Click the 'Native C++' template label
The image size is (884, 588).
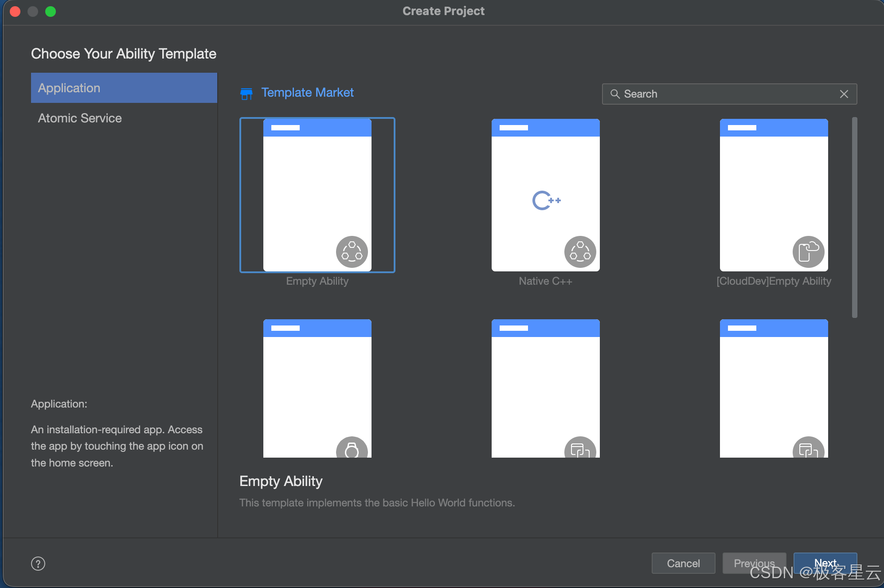coord(546,281)
